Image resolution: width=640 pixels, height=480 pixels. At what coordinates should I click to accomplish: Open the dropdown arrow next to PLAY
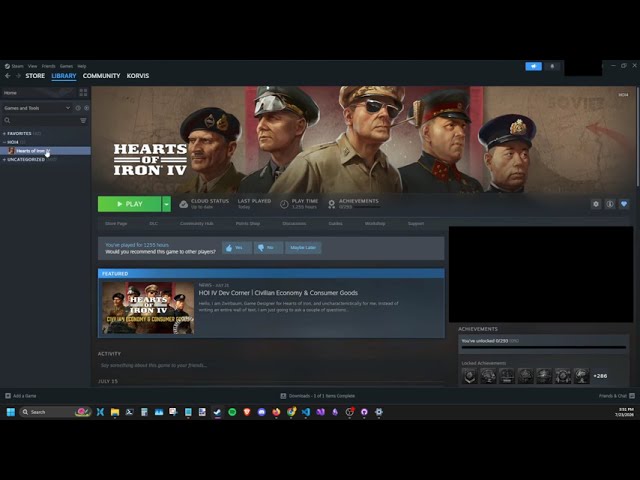(x=167, y=204)
